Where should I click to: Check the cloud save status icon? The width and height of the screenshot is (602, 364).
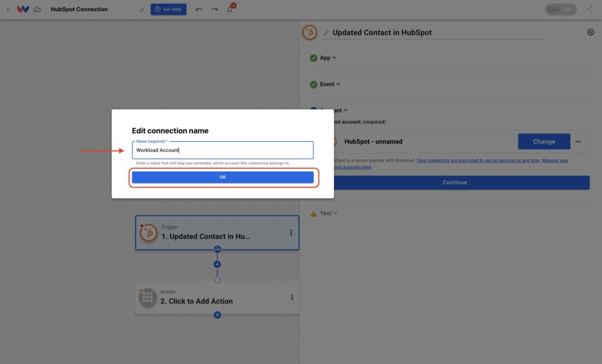pyautogui.click(x=37, y=9)
